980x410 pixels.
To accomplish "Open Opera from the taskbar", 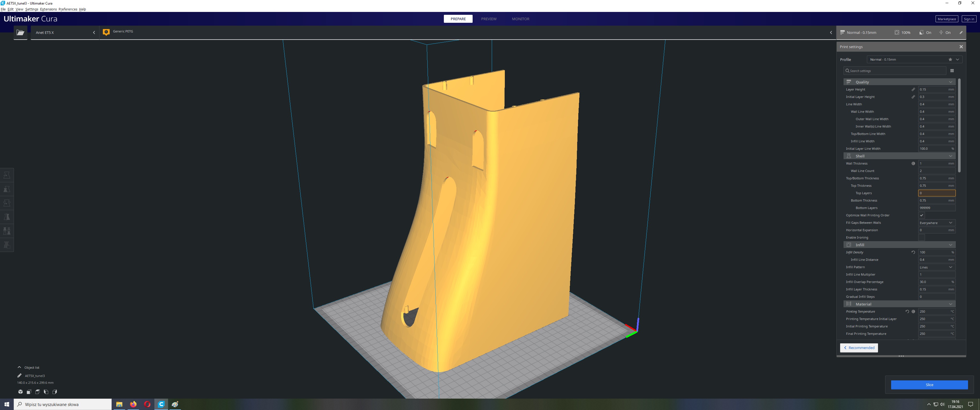I will coord(147,404).
